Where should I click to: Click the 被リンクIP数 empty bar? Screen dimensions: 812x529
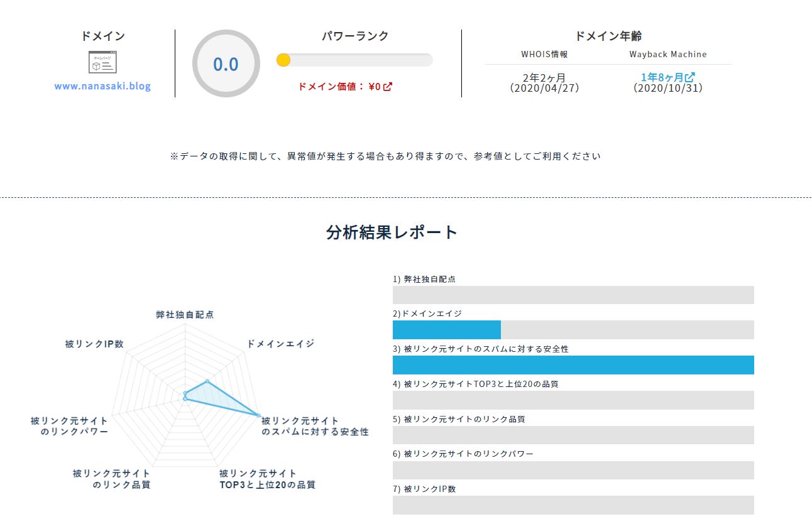(573, 505)
